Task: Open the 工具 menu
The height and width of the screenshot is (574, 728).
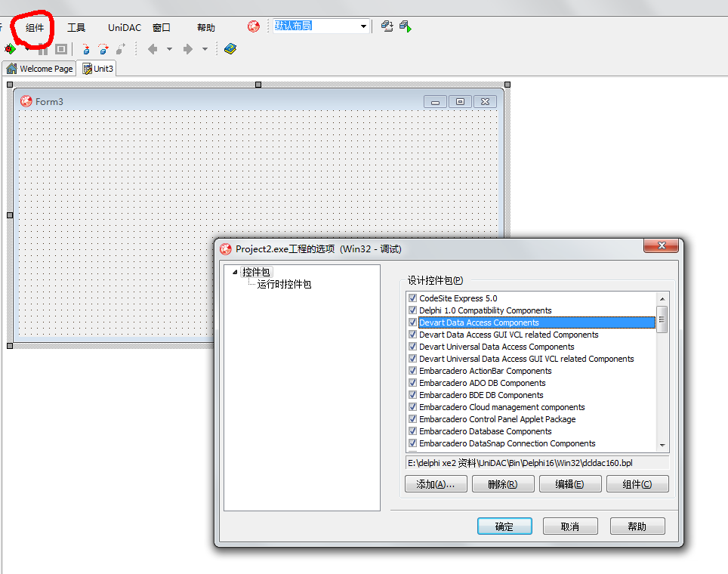Action: pos(76,28)
